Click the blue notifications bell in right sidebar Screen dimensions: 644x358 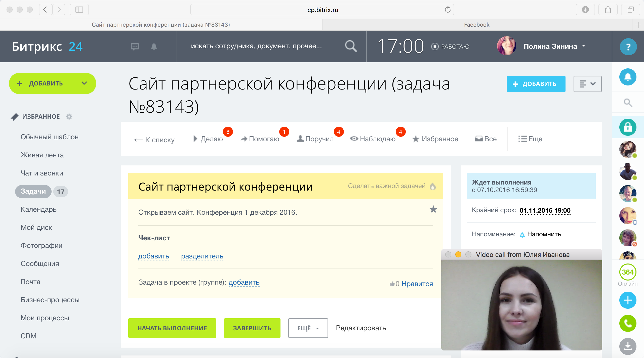(627, 77)
